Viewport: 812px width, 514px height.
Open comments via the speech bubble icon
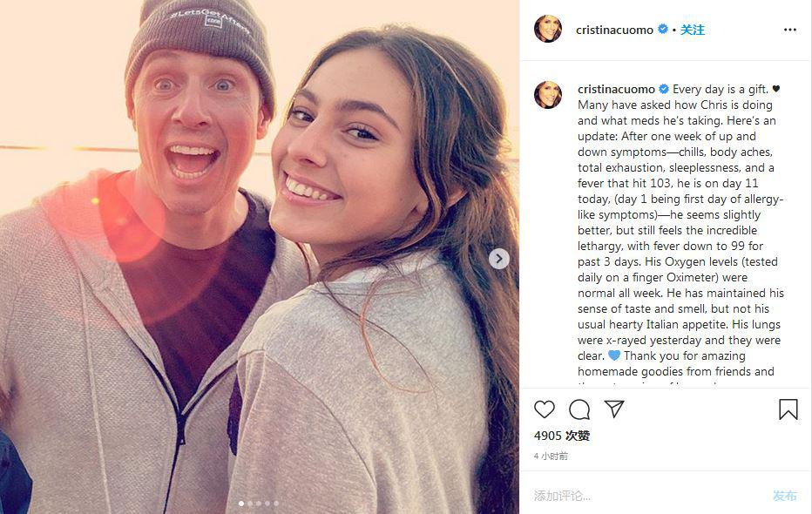point(579,409)
